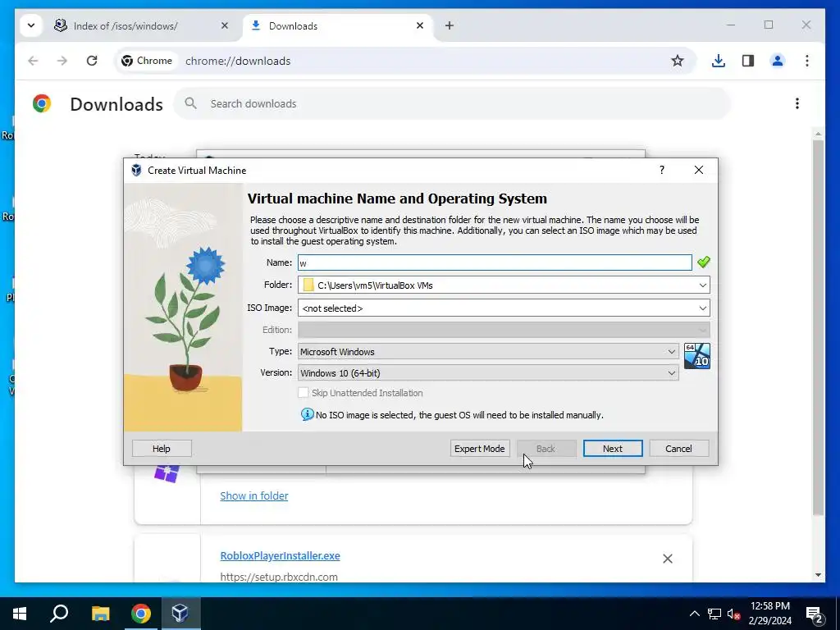Click the Search downloads field
The height and width of the screenshot is (630, 840).
[453, 103]
